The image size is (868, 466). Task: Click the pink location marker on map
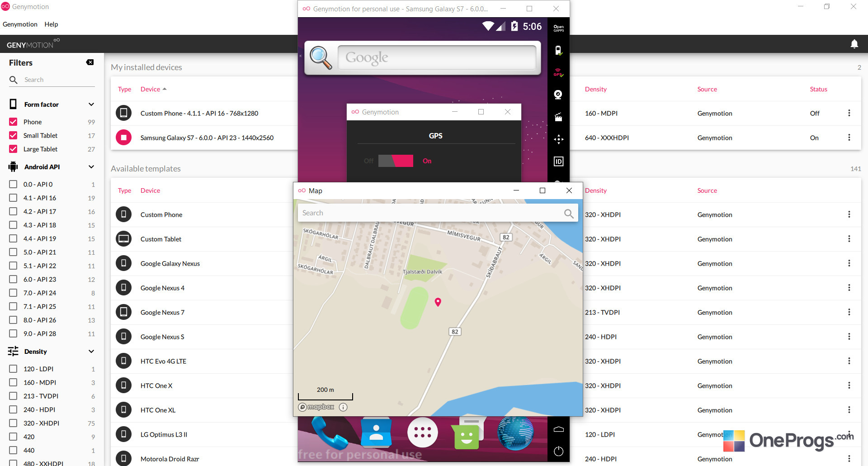click(x=438, y=302)
